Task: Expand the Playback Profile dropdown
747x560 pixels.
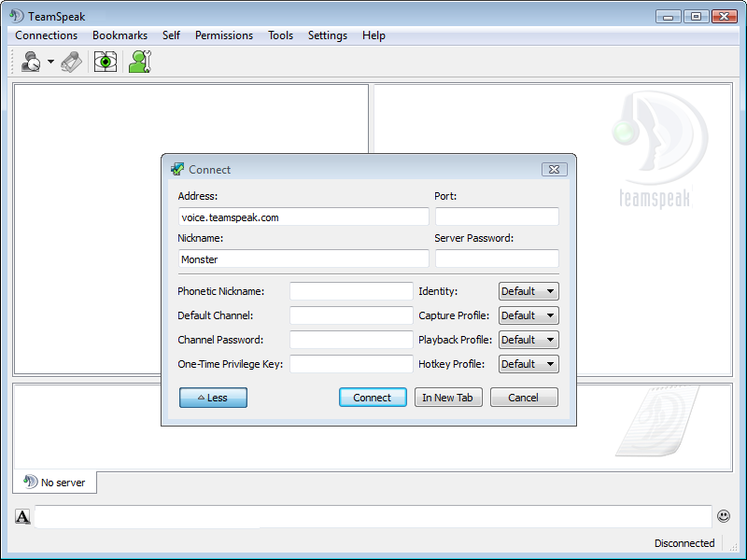Action: pyautogui.click(x=529, y=340)
